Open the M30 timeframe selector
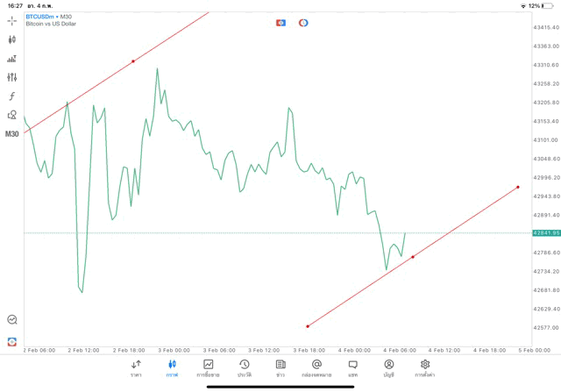 (12, 134)
